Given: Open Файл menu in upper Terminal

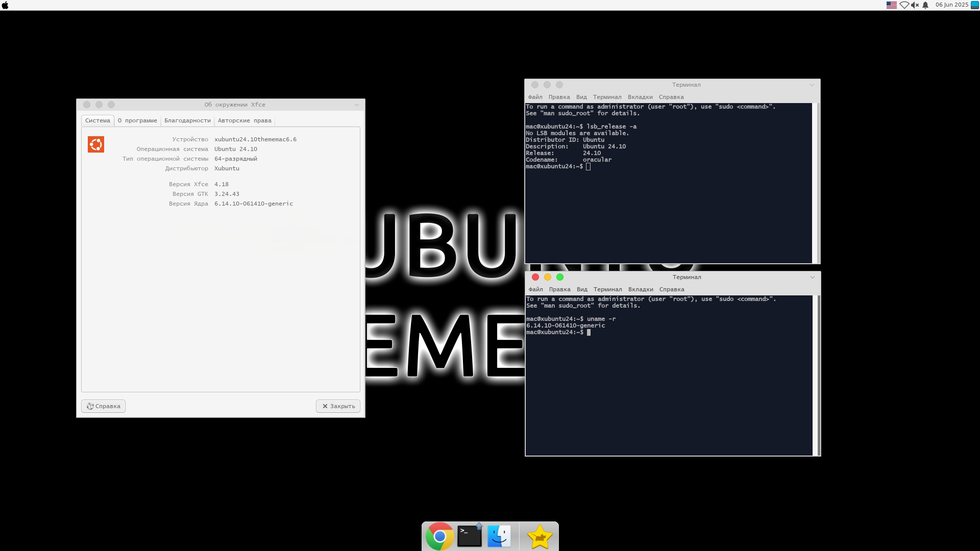Looking at the screenshot, I should click(x=535, y=97).
